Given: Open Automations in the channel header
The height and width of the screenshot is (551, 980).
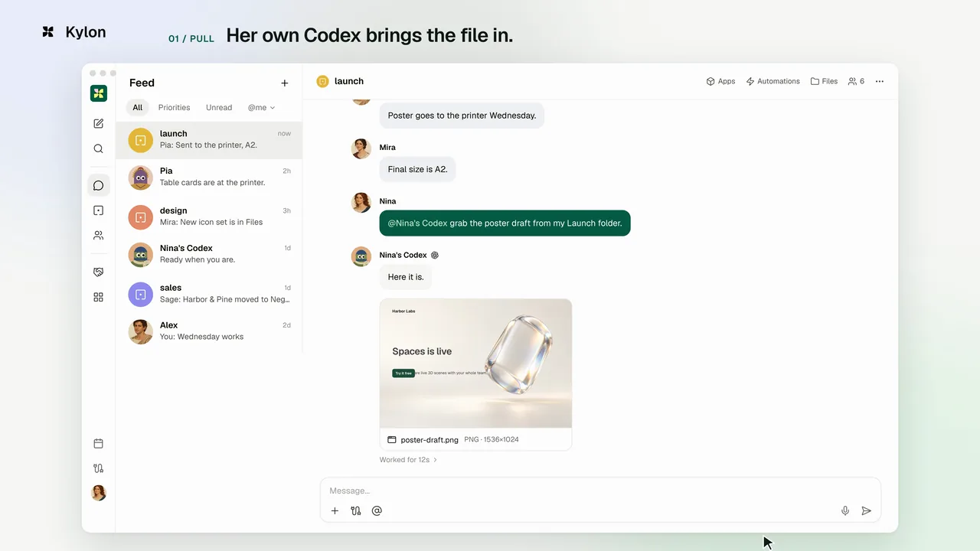Looking at the screenshot, I should coord(773,81).
